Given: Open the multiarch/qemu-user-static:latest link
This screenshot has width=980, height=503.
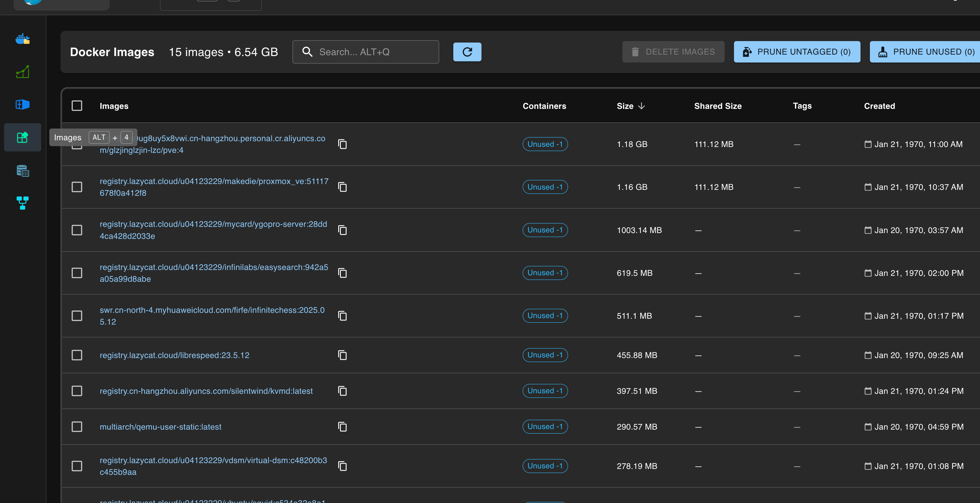Looking at the screenshot, I should (x=161, y=427).
